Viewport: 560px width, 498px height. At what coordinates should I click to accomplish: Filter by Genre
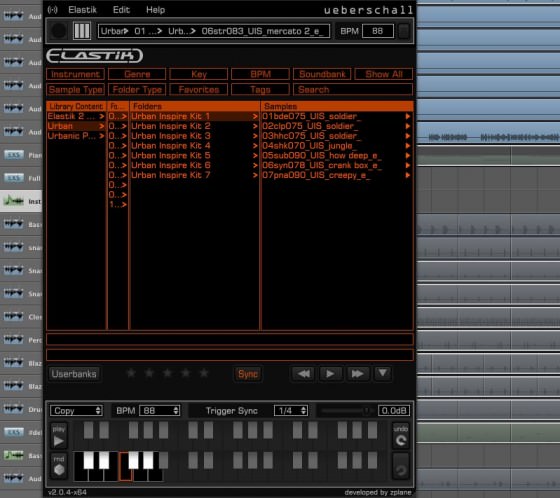click(x=137, y=74)
